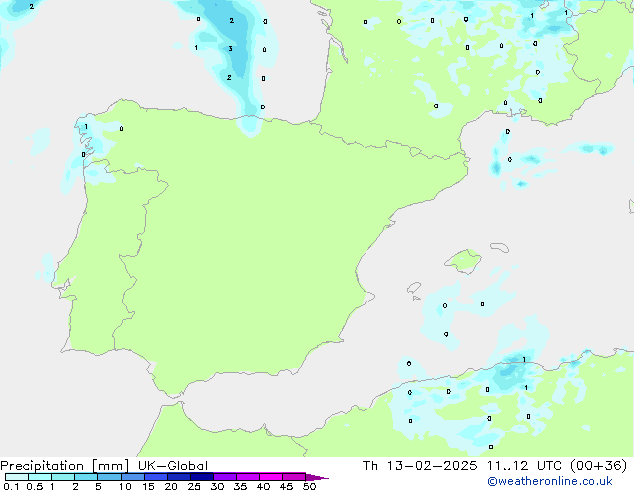Click the legend label '30'
The image size is (634, 490).
[x=217, y=486]
